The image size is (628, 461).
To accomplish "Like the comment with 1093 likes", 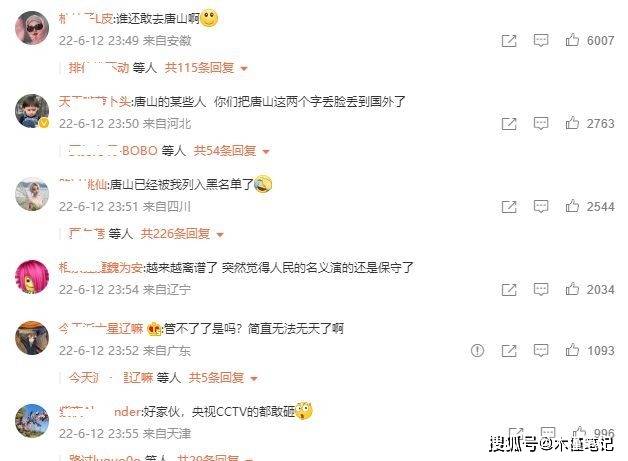I will pyautogui.click(x=572, y=350).
